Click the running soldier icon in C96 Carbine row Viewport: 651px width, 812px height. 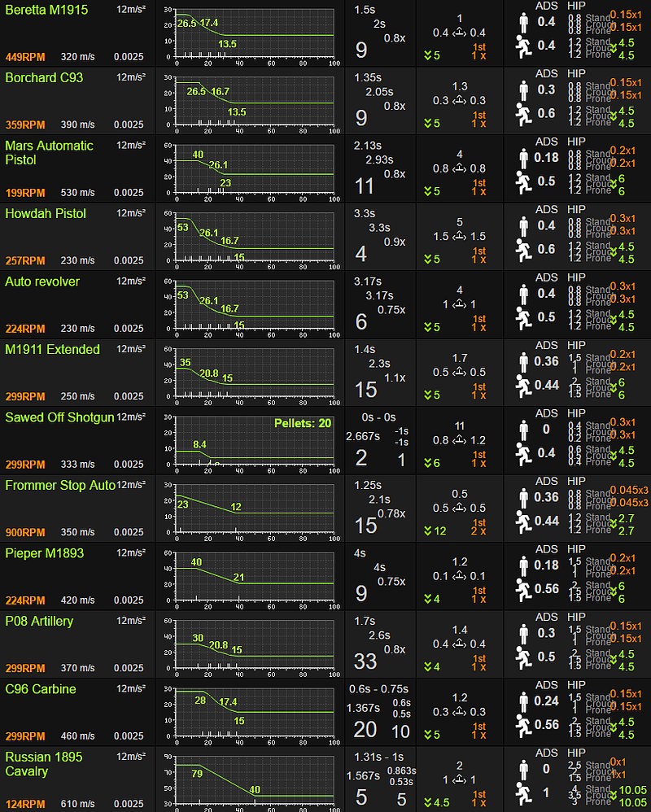tap(523, 725)
